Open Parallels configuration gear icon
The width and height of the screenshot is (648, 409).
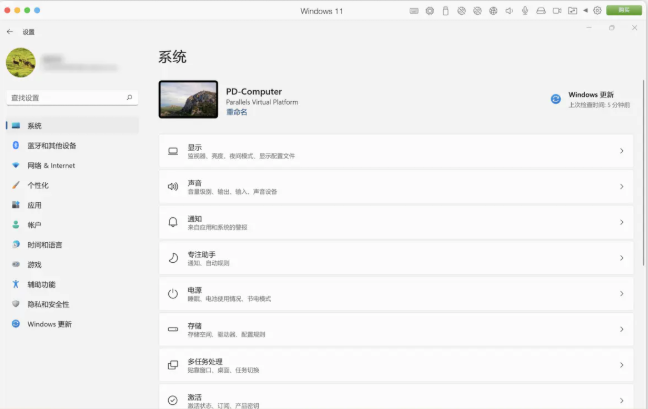pyautogui.click(x=597, y=11)
